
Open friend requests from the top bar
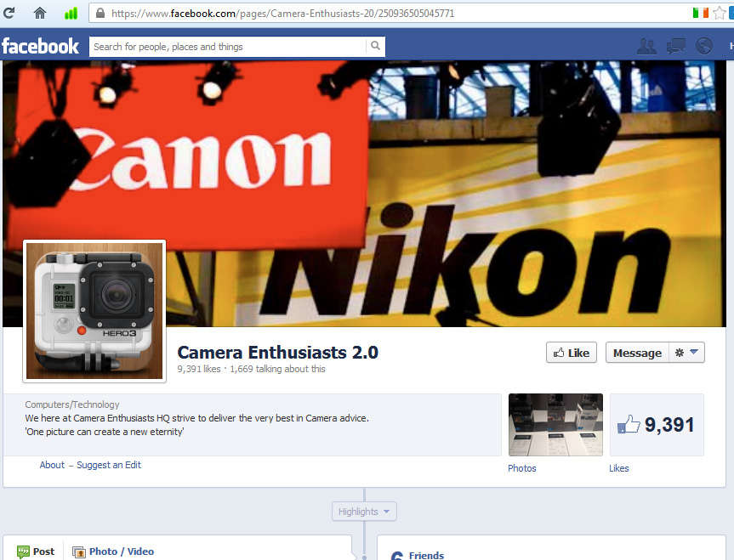coord(646,46)
